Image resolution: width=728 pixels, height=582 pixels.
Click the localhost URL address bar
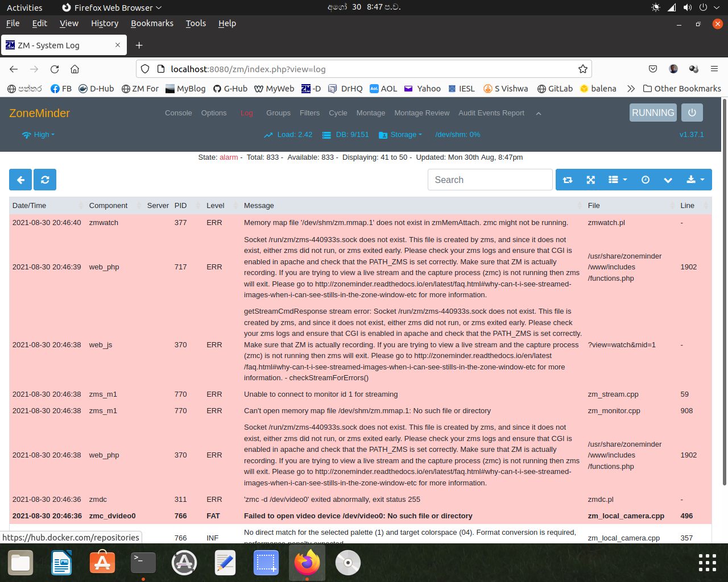364,69
